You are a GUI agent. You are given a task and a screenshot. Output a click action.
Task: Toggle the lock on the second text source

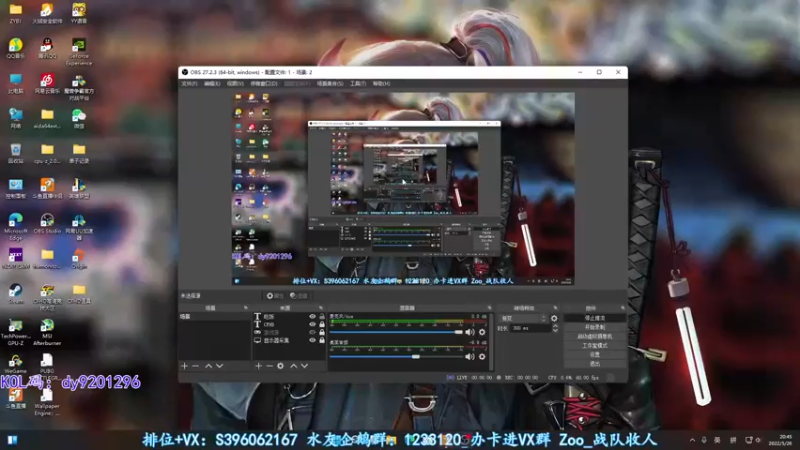tap(322, 324)
